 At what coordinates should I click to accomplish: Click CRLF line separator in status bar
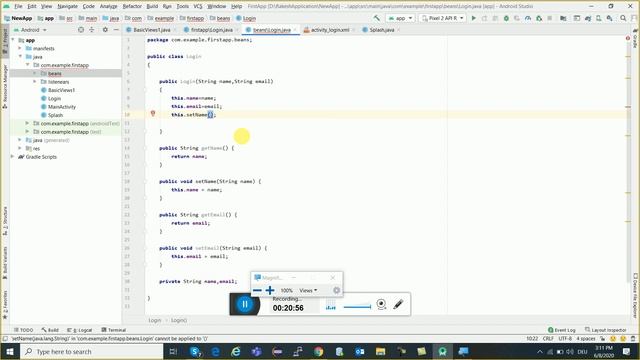[548, 339]
